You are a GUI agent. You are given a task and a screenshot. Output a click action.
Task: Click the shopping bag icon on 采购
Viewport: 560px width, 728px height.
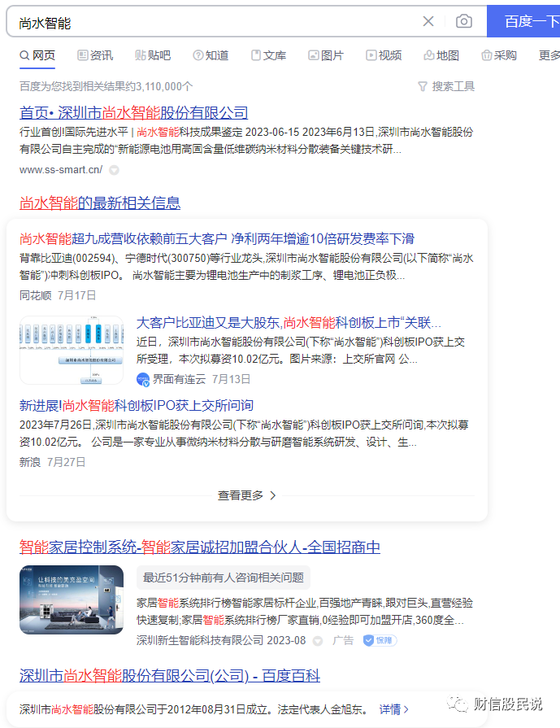click(x=486, y=55)
